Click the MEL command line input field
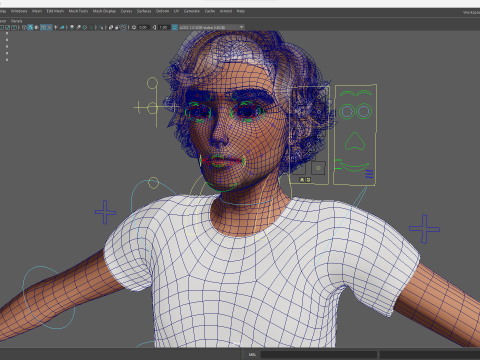 point(319,355)
